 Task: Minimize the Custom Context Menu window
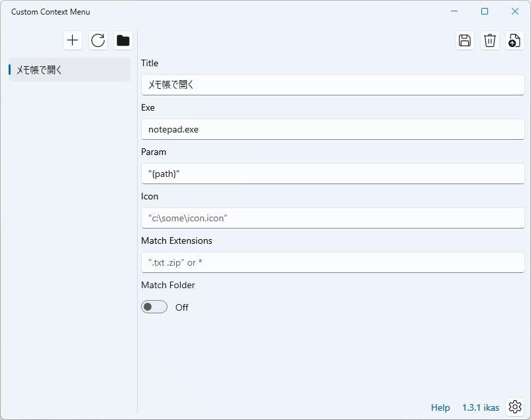point(454,11)
